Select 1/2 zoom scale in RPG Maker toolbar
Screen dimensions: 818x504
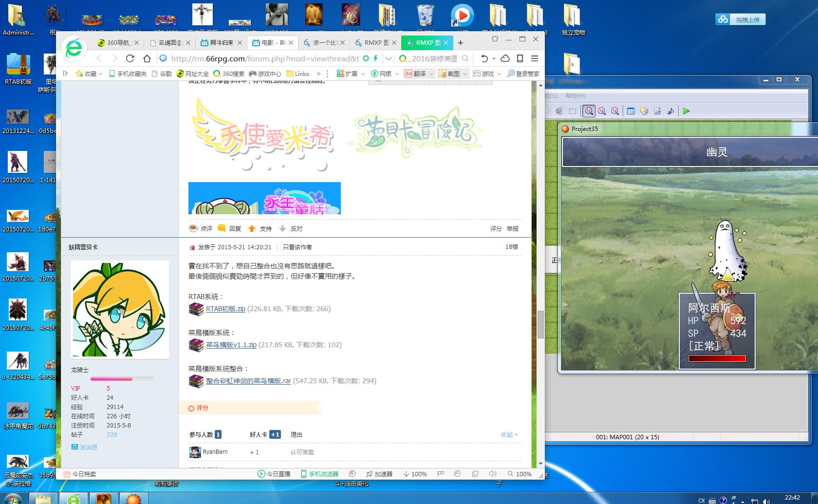[x=602, y=111]
